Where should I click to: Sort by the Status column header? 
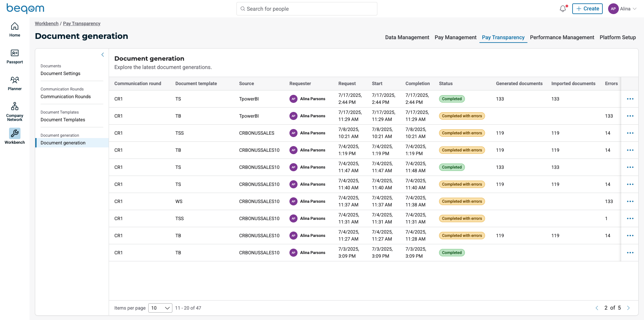coord(446,83)
